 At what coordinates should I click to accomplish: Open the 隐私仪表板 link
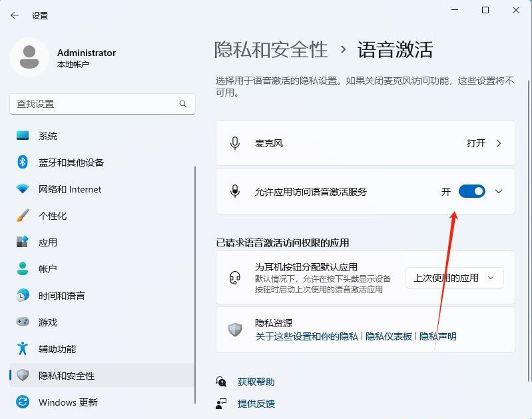click(x=389, y=336)
